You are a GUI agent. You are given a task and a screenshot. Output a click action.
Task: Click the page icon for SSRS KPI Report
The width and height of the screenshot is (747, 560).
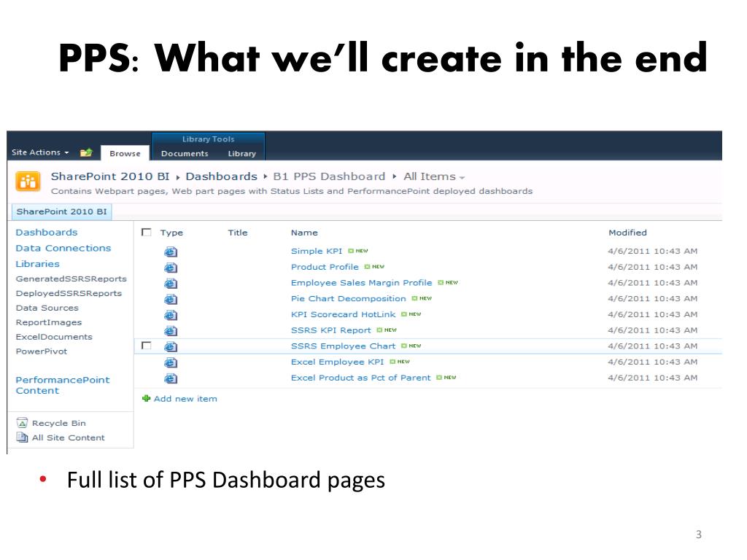click(171, 330)
